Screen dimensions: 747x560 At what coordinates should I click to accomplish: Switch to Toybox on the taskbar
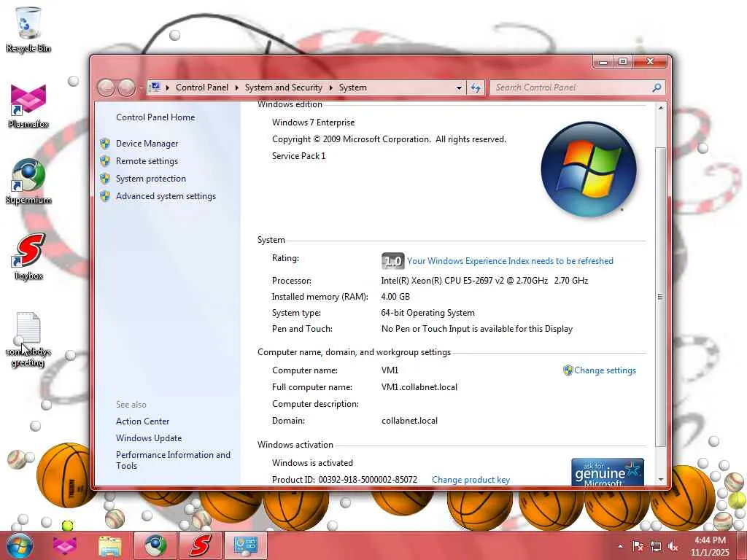coord(200,545)
